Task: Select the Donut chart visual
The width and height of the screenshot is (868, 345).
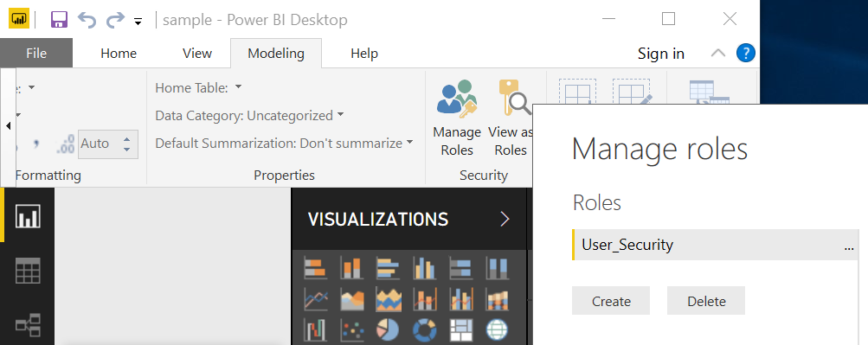Action: pos(425,330)
